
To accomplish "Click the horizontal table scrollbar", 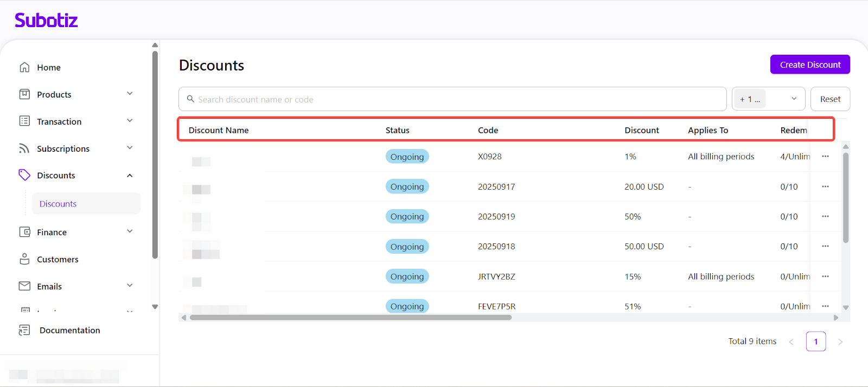I will 350,318.
